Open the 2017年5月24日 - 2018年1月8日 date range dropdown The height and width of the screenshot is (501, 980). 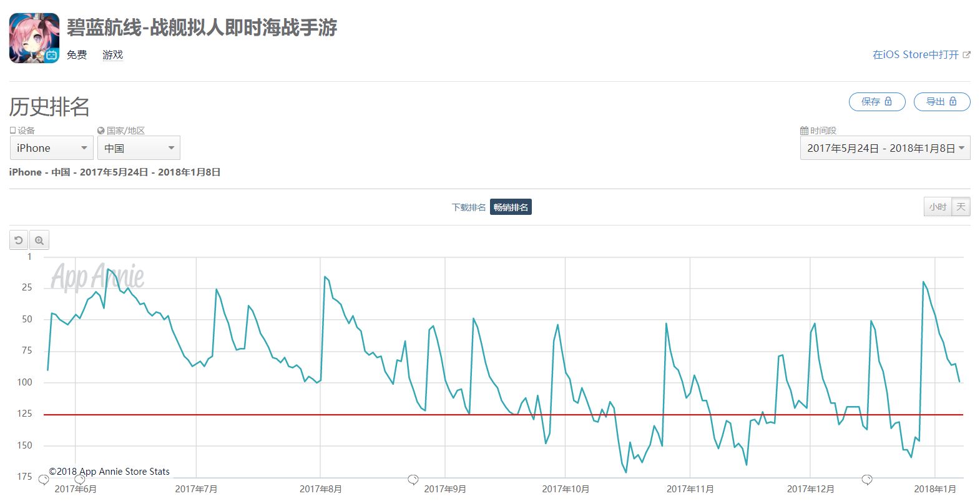(x=885, y=148)
